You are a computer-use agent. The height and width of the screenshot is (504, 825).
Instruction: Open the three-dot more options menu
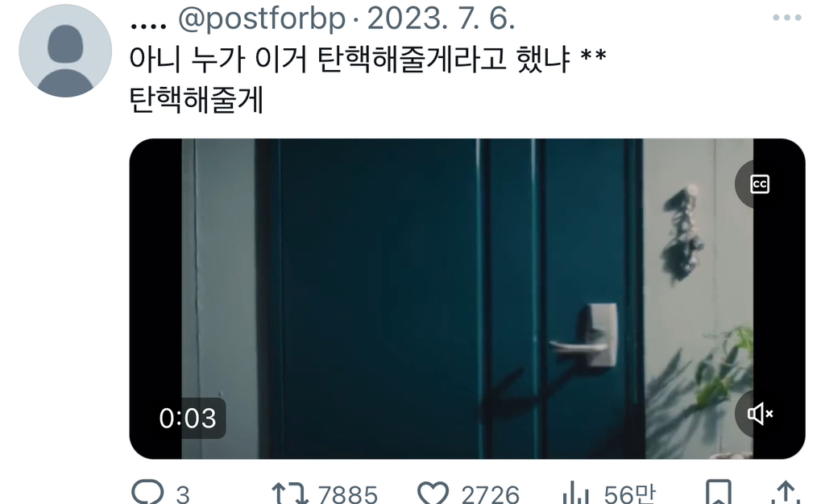tap(787, 18)
